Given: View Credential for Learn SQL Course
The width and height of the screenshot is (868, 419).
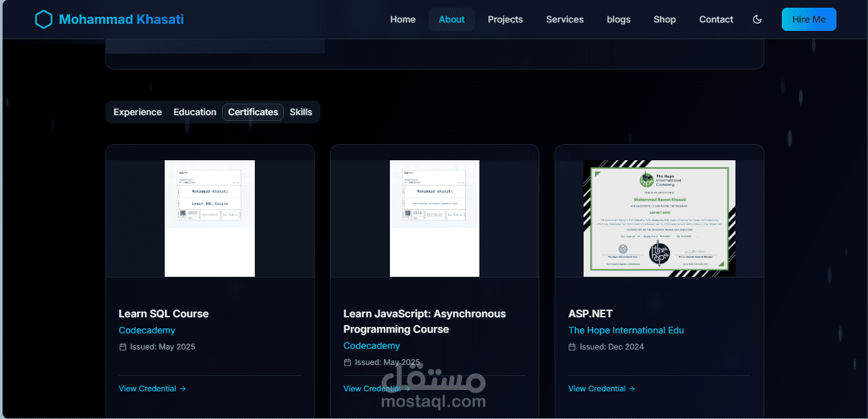Looking at the screenshot, I should [x=152, y=389].
